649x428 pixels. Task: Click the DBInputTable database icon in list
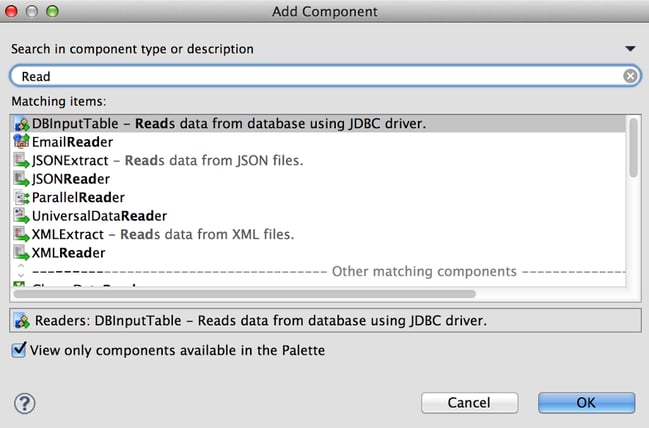click(x=22, y=123)
